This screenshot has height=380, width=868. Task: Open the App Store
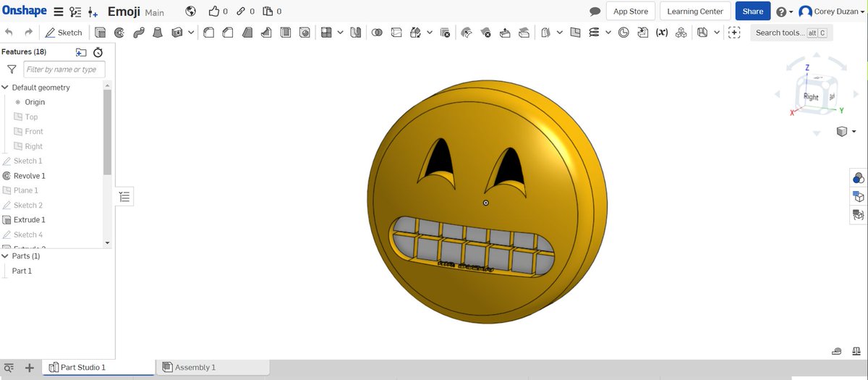click(631, 12)
